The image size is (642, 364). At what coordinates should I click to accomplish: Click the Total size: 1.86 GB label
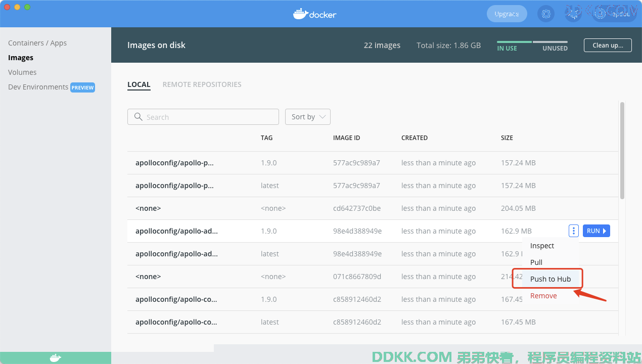(x=448, y=45)
